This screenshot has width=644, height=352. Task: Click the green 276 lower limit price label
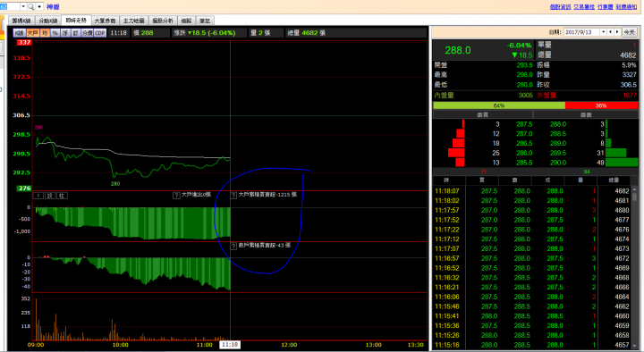tap(24, 189)
